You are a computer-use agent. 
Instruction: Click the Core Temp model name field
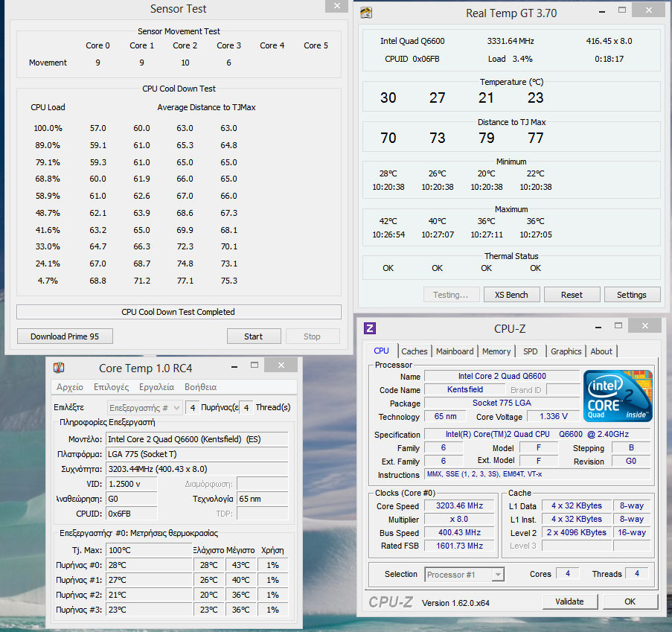tap(197, 439)
